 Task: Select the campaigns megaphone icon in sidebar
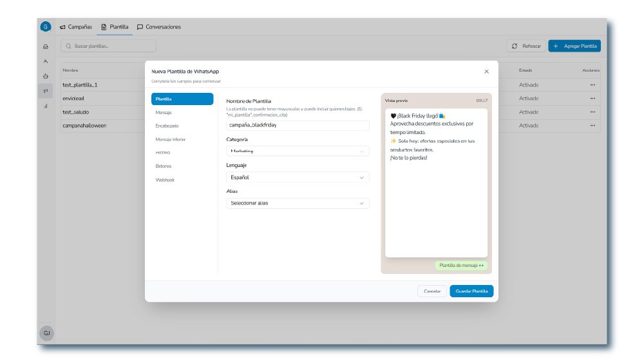click(46, 91)
